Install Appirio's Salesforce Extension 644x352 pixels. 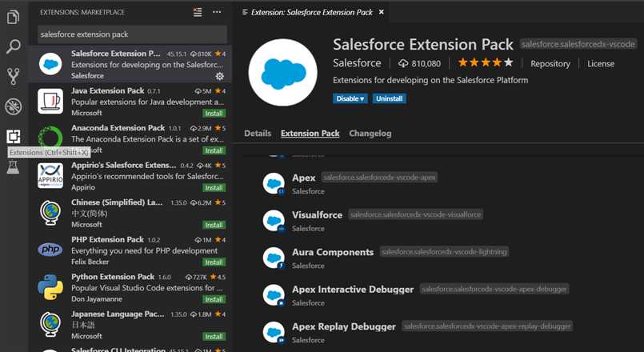[x=214, y=188]
